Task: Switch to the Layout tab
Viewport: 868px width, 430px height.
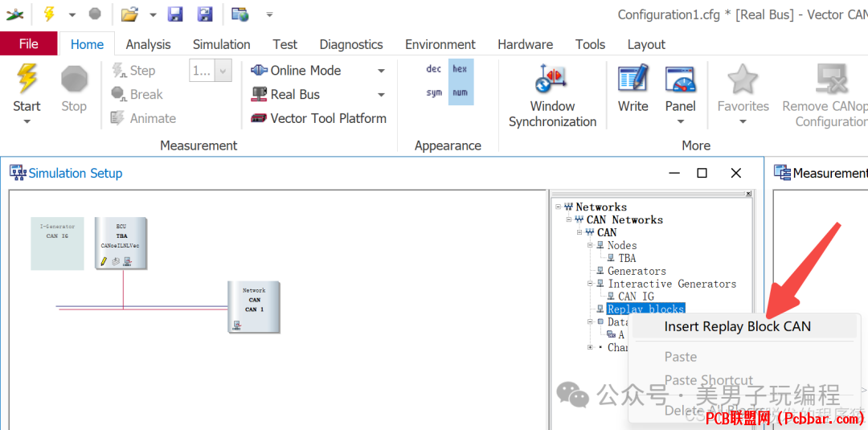Action: click(646, 44)
